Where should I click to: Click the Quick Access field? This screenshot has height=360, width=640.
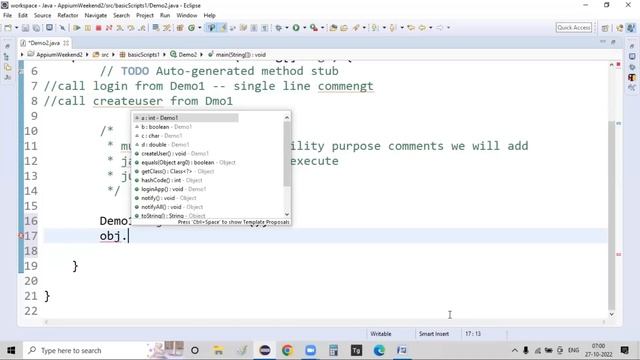click(573, 28)
